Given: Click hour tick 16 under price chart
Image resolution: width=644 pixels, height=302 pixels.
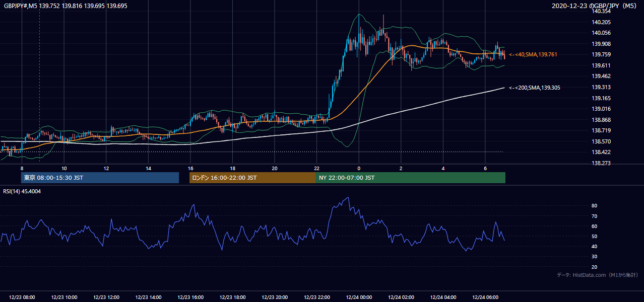Looking at the screenshot, I should coord(190,168).
